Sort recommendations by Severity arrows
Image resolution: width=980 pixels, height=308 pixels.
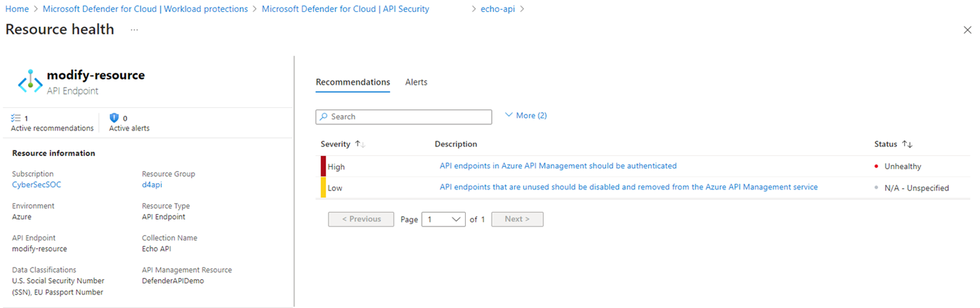(360, 144)
